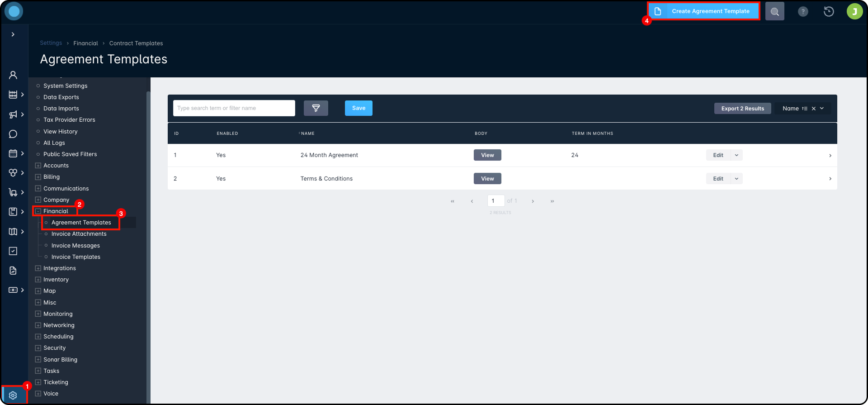Expand the 24 Month Agreement row details
The image size is (868, 405).
coord(830,156)
